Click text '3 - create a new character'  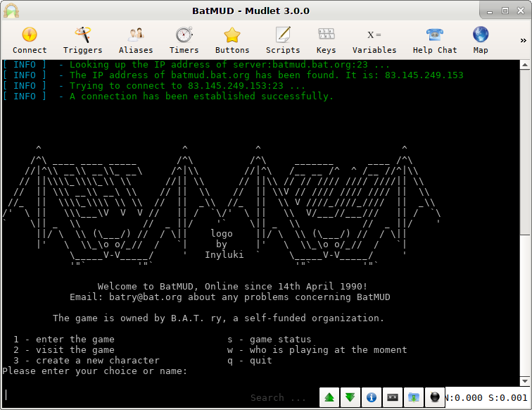pyautogui.click(x=86, y=360)
